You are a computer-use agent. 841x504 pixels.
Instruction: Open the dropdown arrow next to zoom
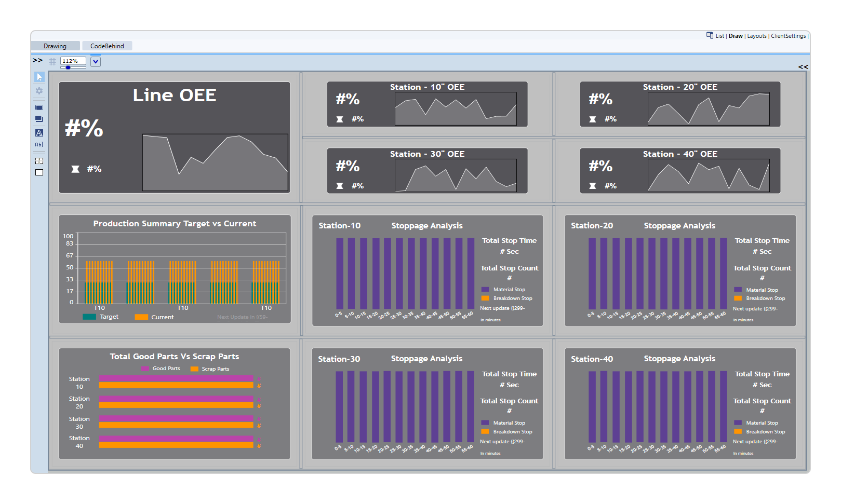[x=96, y=62]
